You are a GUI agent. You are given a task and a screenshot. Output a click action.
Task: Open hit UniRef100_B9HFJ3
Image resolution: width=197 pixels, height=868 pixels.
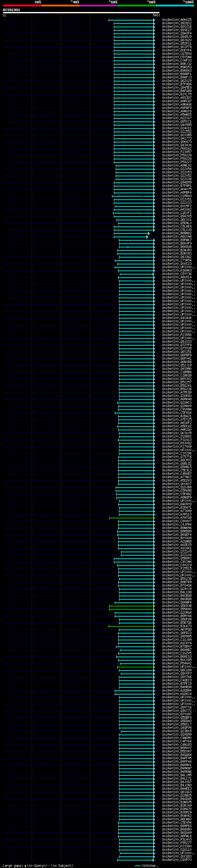pos(177,78)
